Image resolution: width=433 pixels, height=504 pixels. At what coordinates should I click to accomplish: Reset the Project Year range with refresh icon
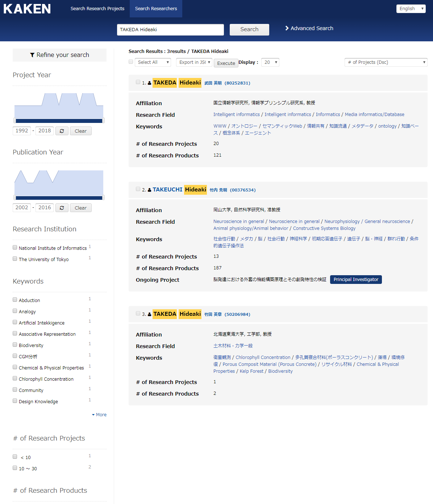tap(62, 131)
